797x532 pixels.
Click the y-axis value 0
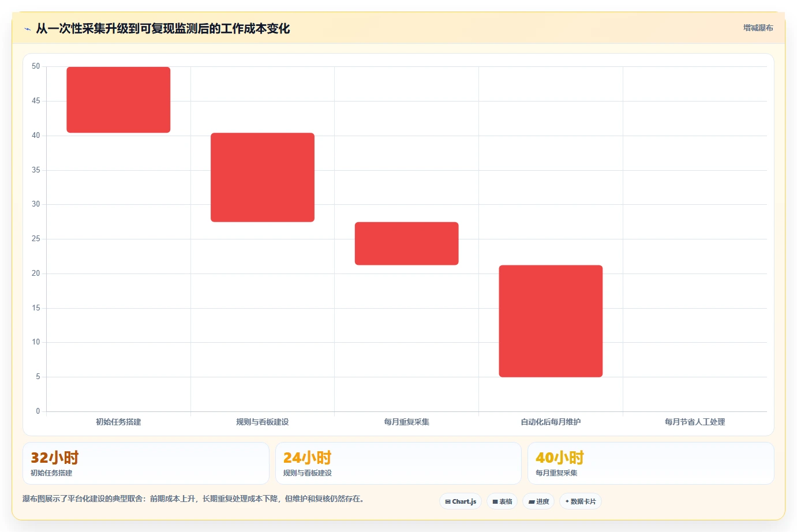point(38,411)
